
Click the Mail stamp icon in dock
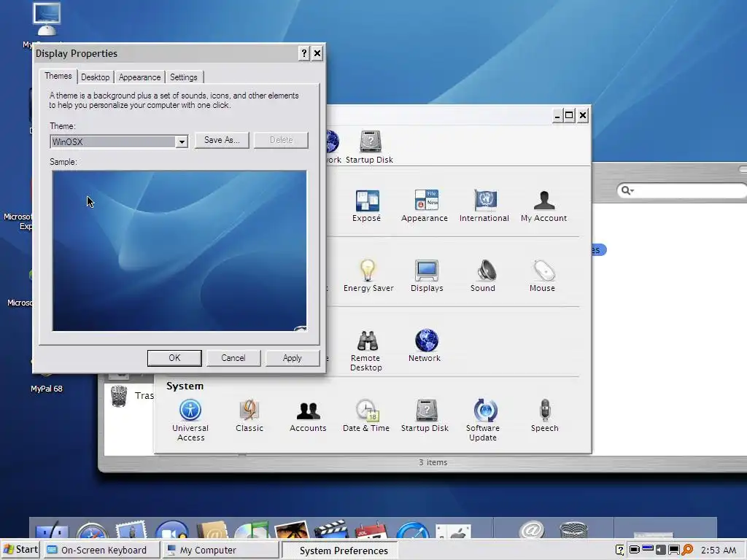[131, 530]
